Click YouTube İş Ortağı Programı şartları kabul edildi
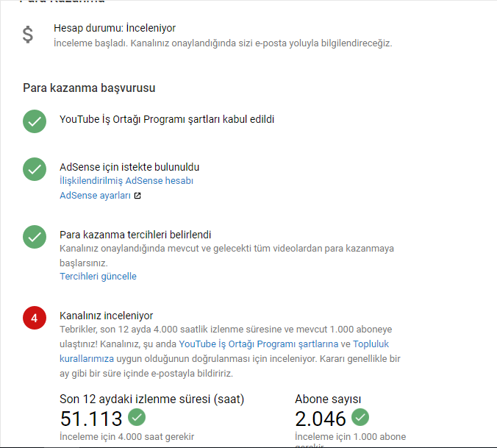 click(x=167, y=119)
